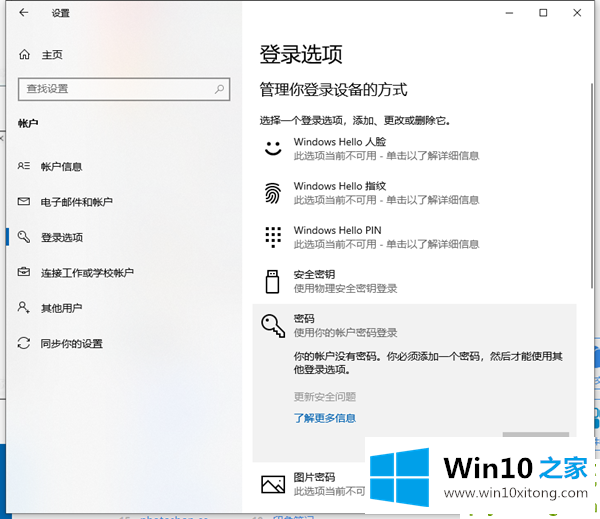Click the 使用你的帐户密码登录 description
Viewport: 600px width, 519px height.
346,333
